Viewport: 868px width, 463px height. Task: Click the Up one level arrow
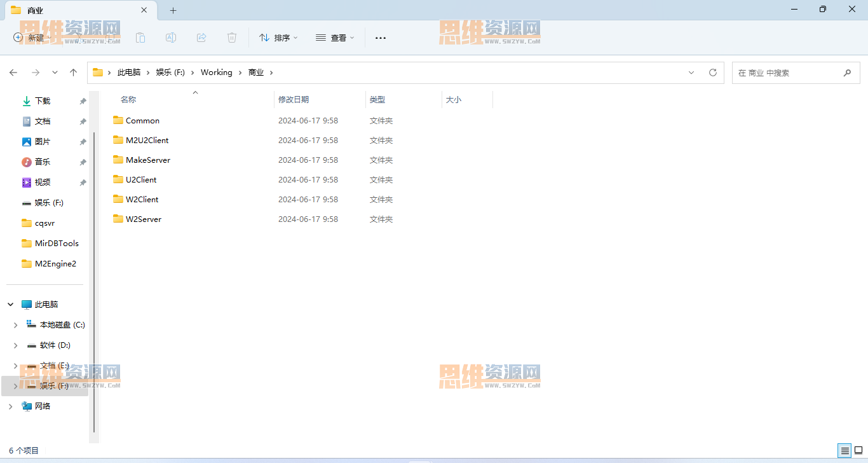pos(74,73)
